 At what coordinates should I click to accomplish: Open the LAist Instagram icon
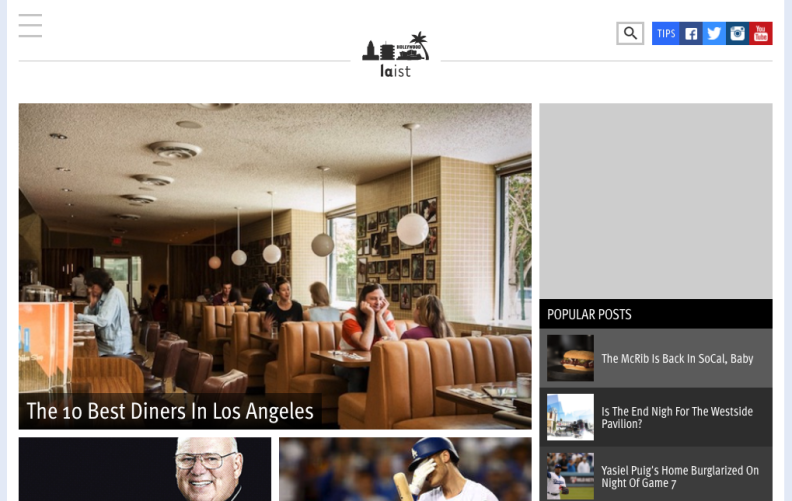(737, 33)
